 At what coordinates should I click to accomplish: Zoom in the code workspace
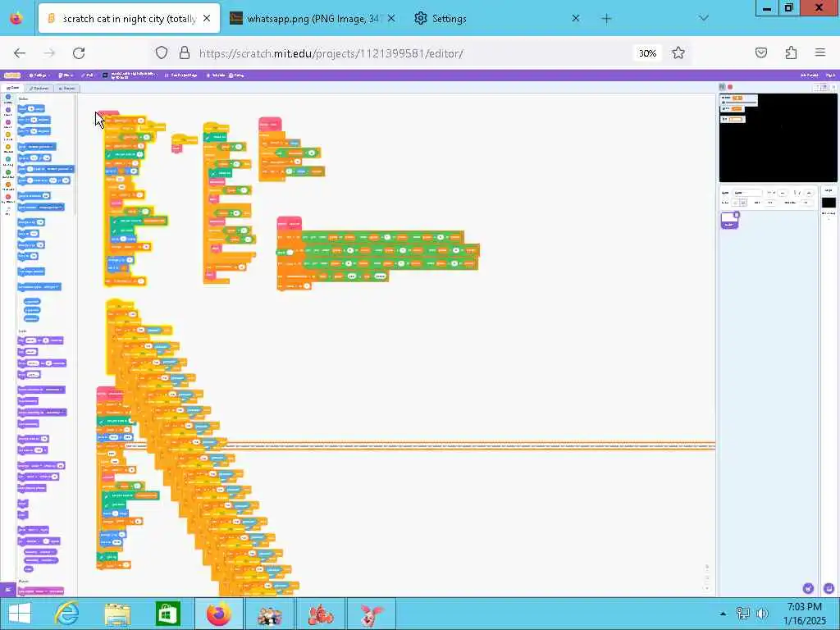(706, 568)
